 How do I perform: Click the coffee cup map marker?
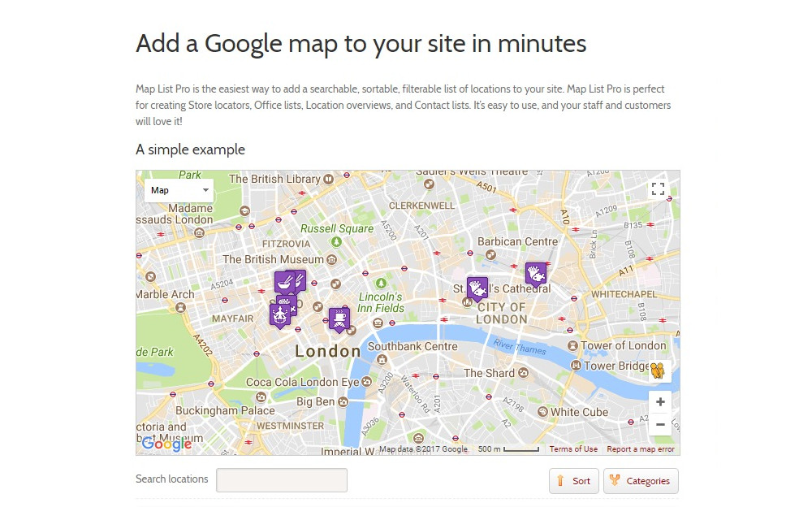point(339,318)
